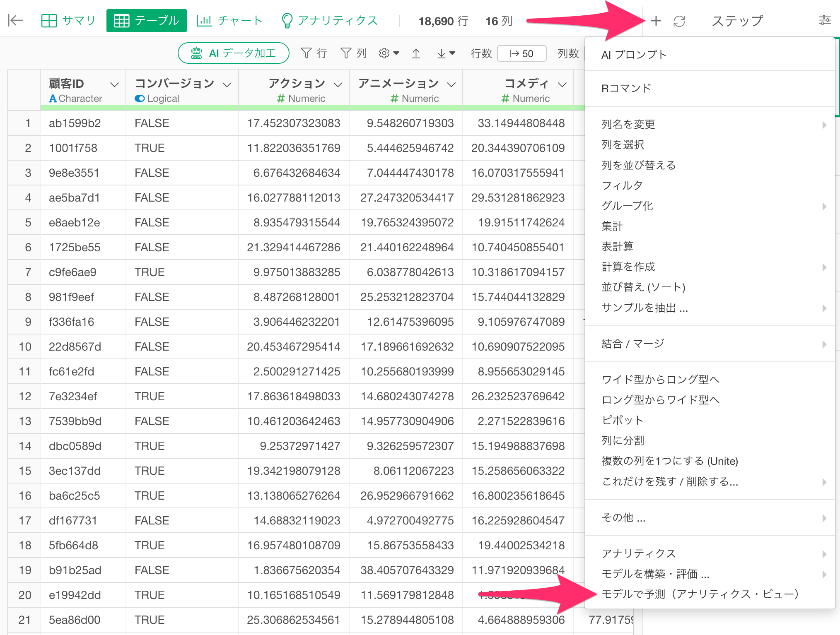Click the Logical type icon under コンバージョン
Viewport: 840px width, 635px height.
[x=140, y=99]
